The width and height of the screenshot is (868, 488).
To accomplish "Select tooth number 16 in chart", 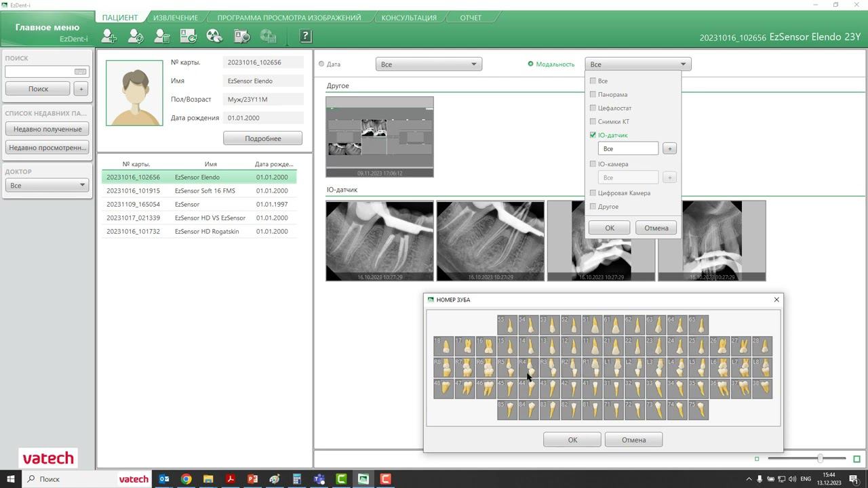I will click(x=486, y=346).
